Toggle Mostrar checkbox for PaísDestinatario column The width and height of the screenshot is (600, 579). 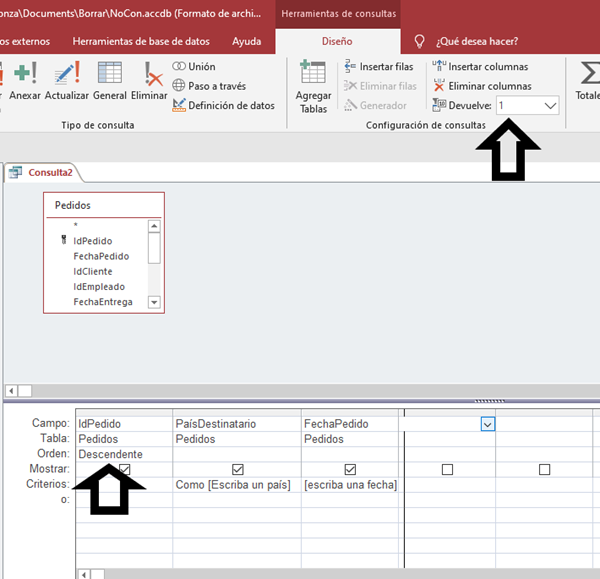pos(238,469)
